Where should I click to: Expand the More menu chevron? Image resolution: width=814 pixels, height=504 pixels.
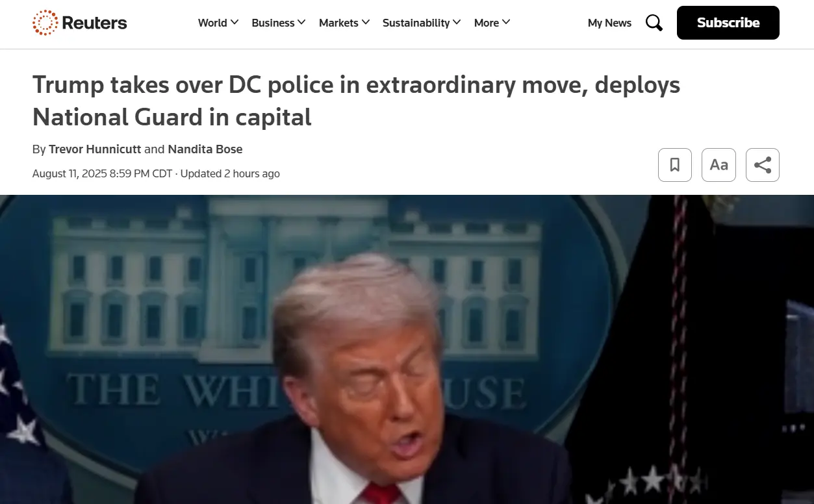coord(506,23)
